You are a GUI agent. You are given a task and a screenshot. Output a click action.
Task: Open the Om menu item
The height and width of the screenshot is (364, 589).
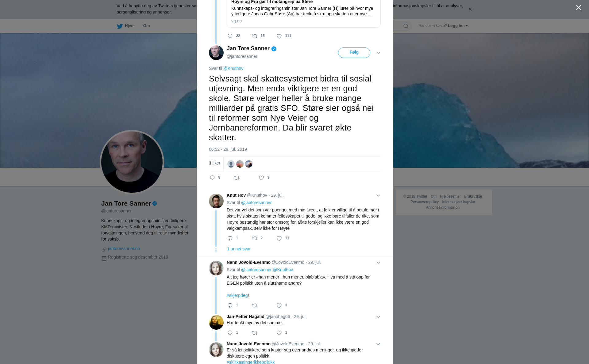(x=146, y=26)
